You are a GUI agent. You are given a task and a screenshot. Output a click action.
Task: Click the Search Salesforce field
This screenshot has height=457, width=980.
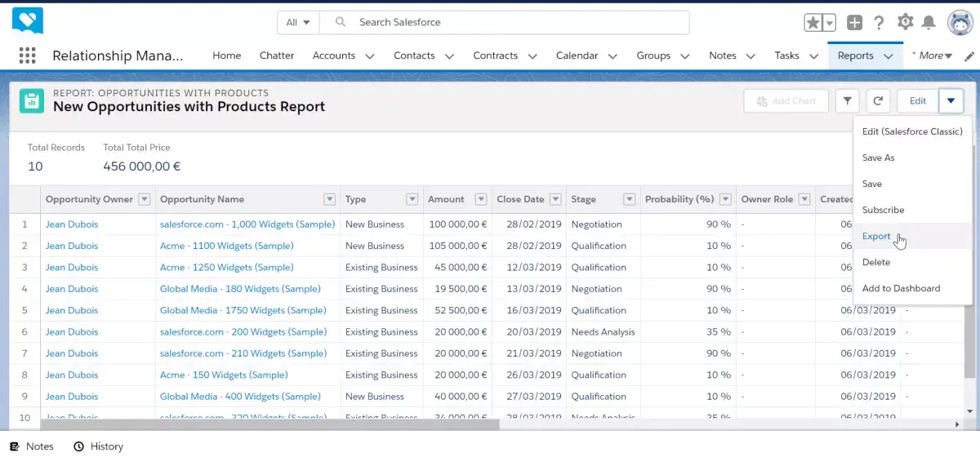[x=505, y=22]
